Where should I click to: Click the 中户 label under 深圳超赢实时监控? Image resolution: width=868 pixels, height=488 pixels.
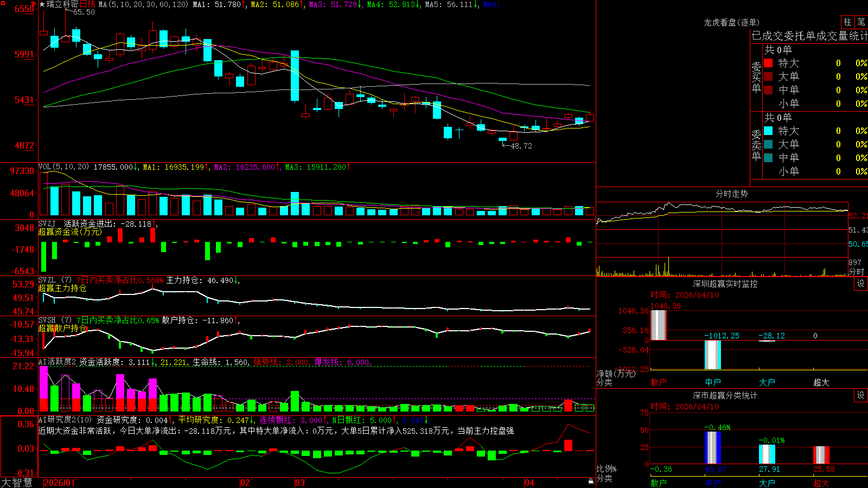pyautogui.click(x=713, y=382)
